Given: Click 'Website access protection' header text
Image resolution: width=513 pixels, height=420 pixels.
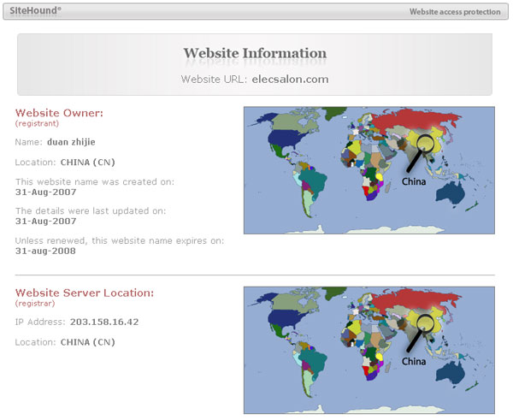Looking at the screenshot, I should pos(455,12).
